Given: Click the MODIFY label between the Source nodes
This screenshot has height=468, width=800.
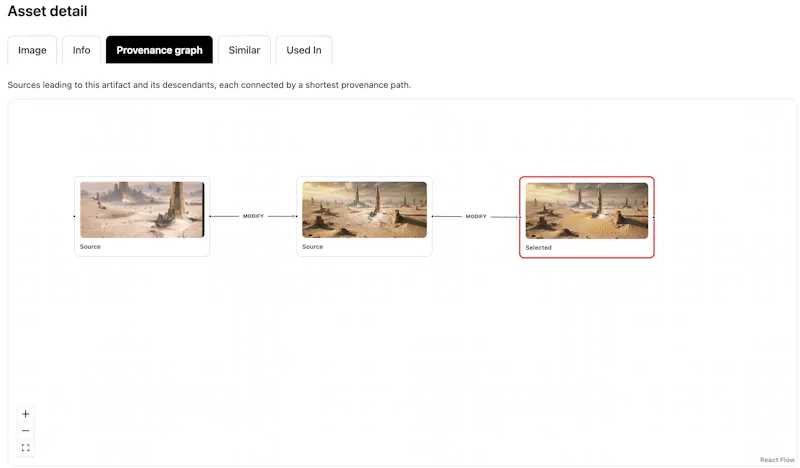Looking at the screenshot, I should coord(253,216).
